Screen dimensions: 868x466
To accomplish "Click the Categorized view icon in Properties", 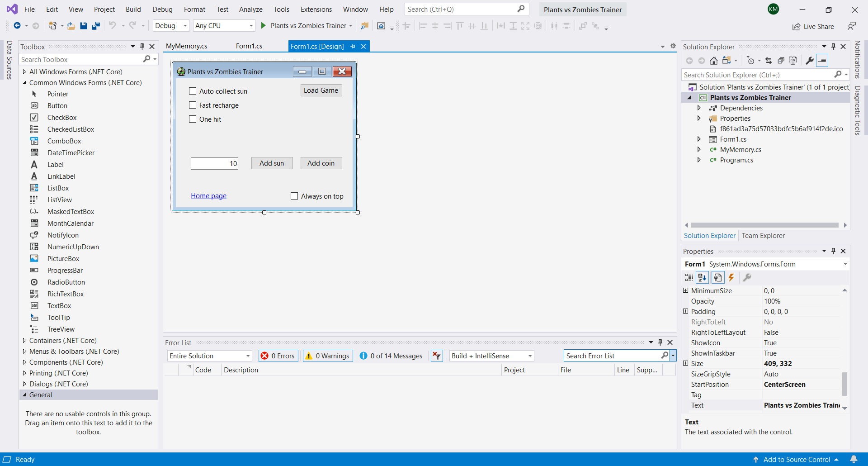I will point(689,277).
